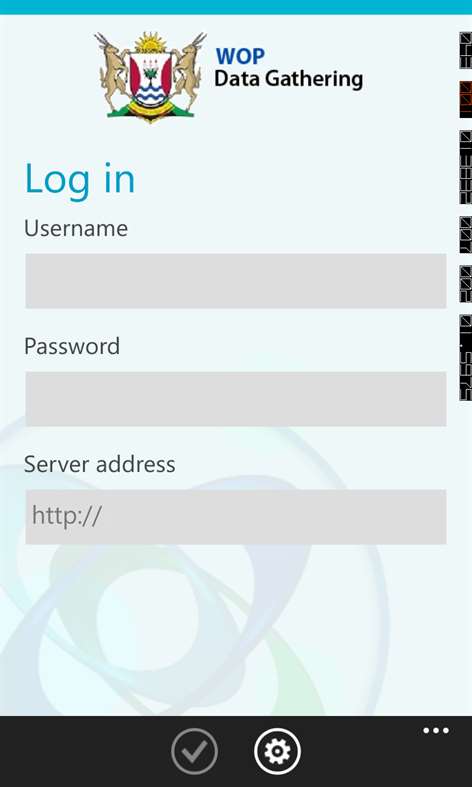Screen dimensions: 472x787
Task: Click the blue WOP title text
Action: (240, 56)
